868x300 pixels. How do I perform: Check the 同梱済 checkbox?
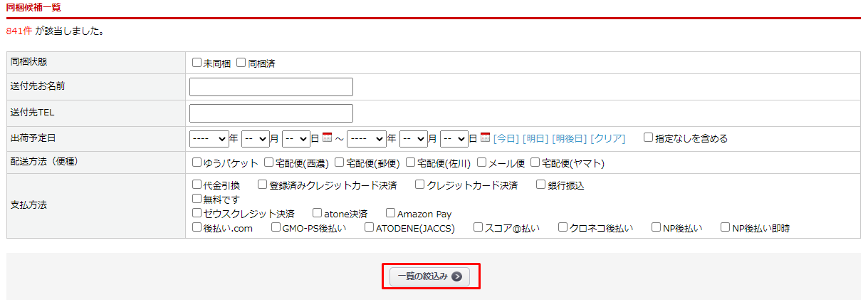[x=241, y=63]
